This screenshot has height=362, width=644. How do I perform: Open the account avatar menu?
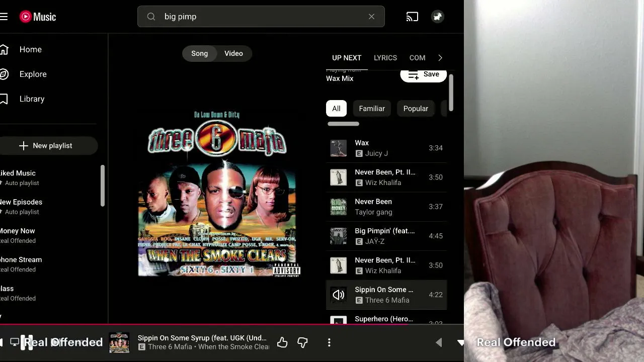(x=438, y=17)
